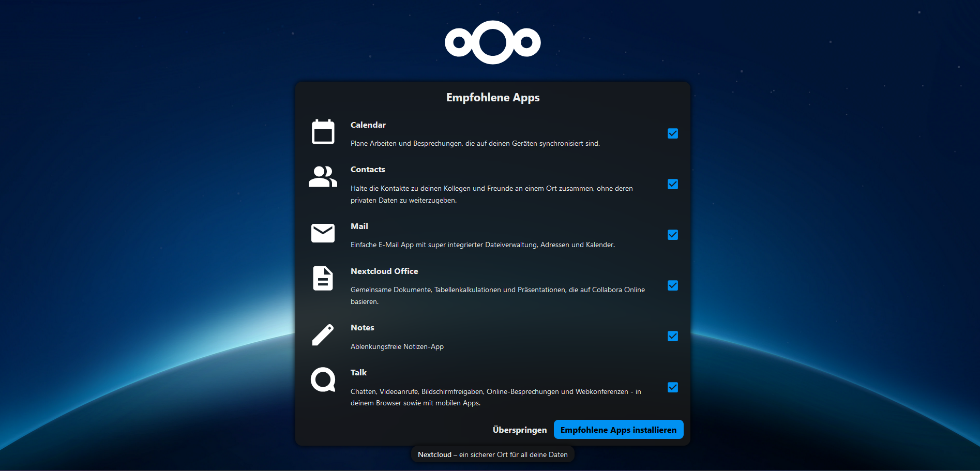This screenshot has width=980, height=471.
Task: Click the Mail envelope icon
Action: 323,233
